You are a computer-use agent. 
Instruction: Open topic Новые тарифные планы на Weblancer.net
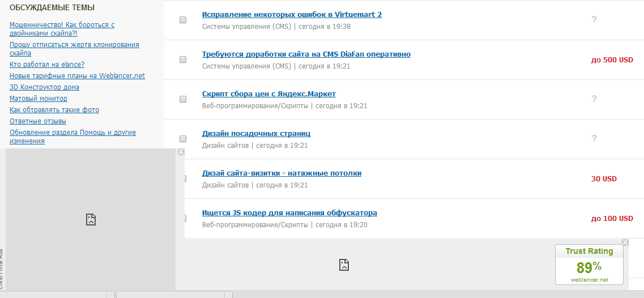tap(77, 76)
